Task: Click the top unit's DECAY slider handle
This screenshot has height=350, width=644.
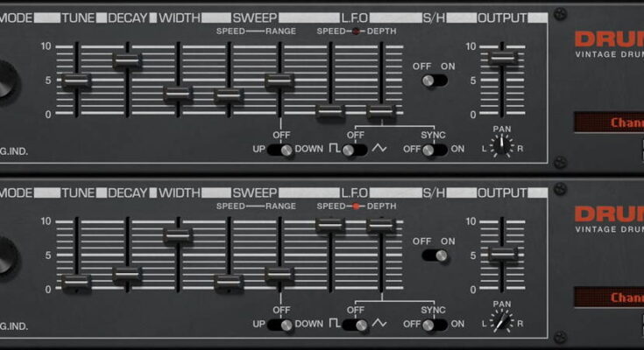Action: (127, 59)
